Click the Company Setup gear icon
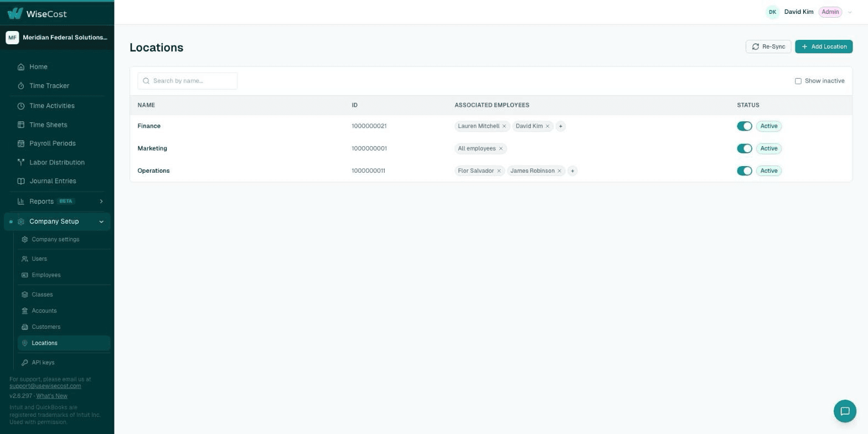 21,221
